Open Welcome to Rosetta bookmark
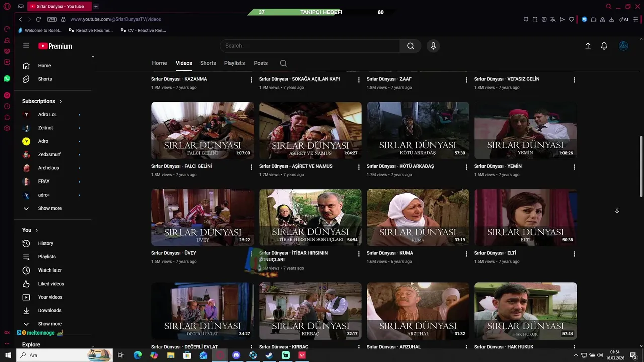644x362 pixels. (40, 30)
